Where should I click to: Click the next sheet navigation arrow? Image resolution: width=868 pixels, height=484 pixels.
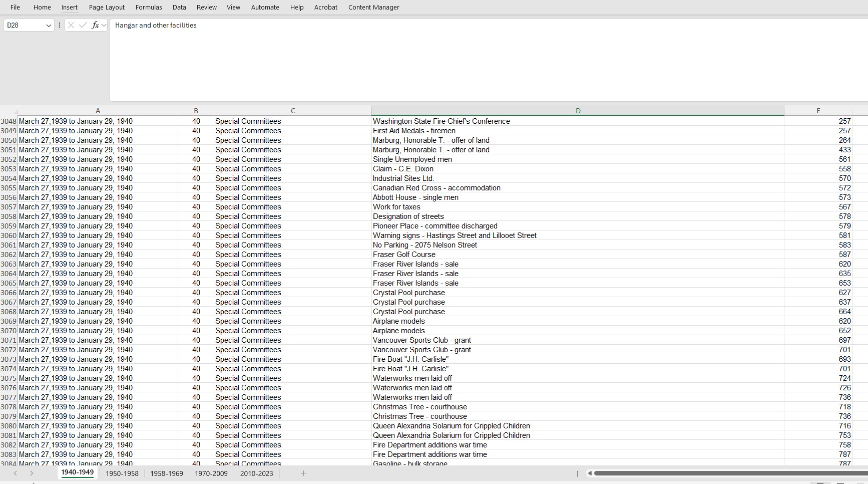coord(31,473)
